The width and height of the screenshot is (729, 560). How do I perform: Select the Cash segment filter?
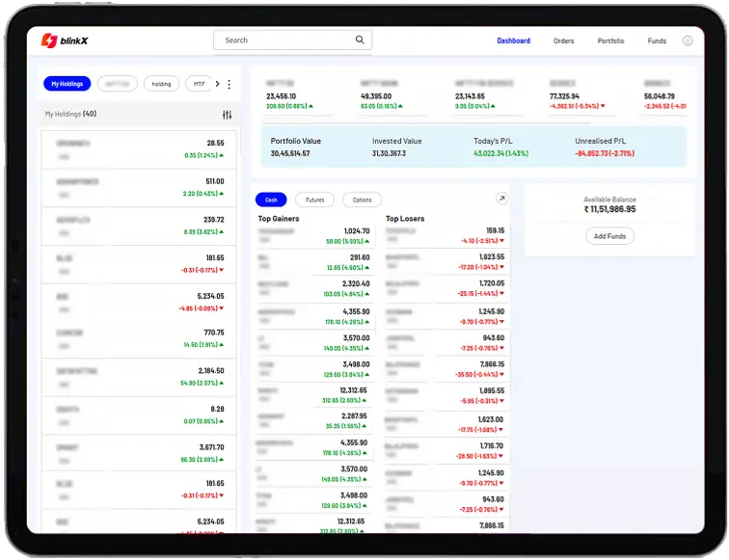271,200
